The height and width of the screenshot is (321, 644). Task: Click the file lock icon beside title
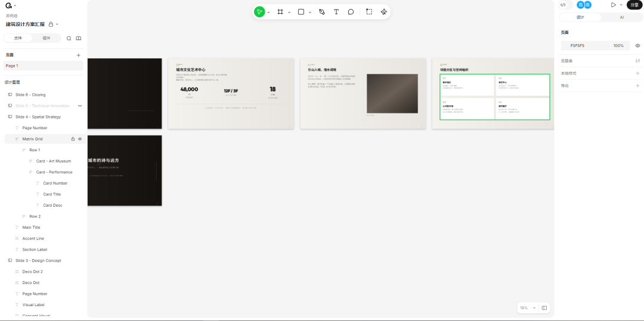(x=51, y=24)
